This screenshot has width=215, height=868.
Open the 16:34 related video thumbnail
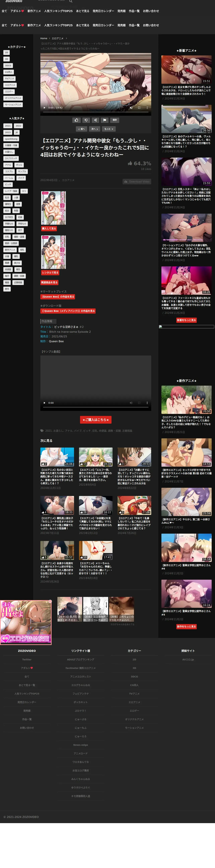96,457
